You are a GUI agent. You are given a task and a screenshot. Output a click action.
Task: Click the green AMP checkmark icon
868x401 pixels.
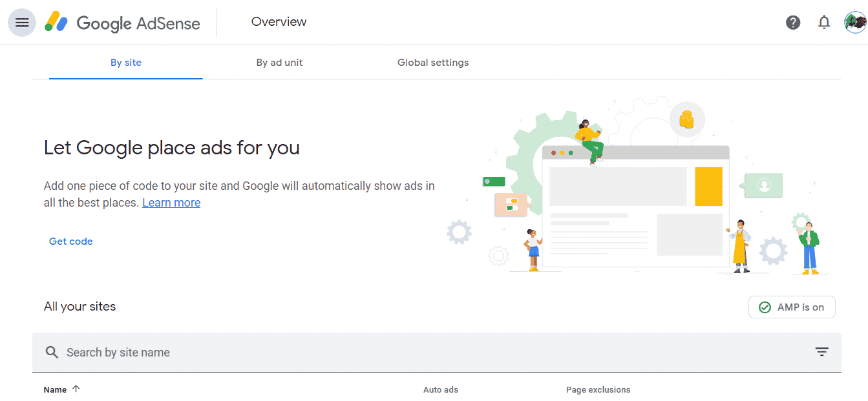pos(765,307)
